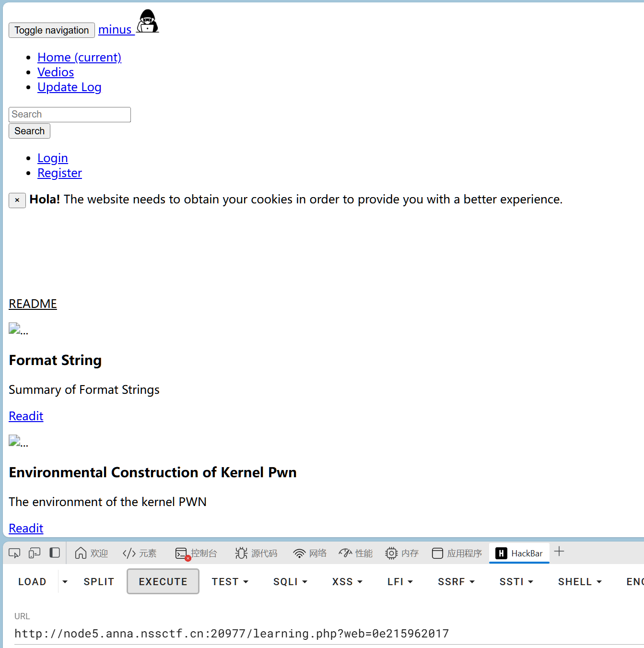Open the Network (网络) panel

tap(310, 553)
